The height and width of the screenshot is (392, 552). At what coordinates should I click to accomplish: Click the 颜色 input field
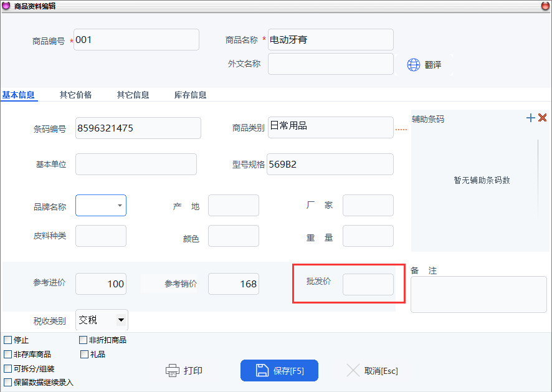pyautogui.click(x=234, y=236)
